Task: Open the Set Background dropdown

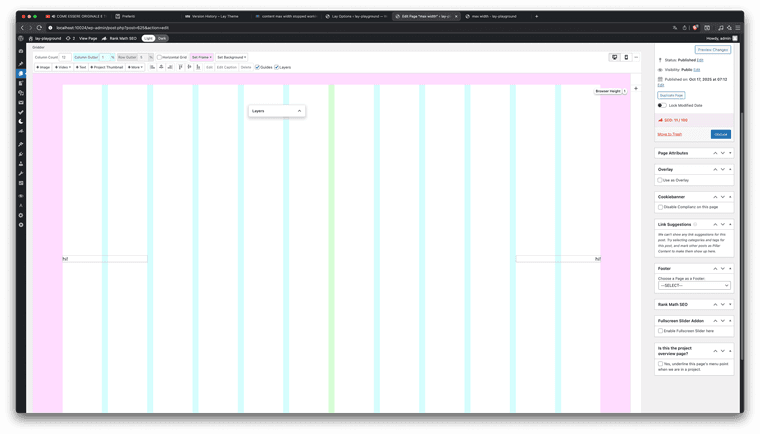Action: pos(232,57)
